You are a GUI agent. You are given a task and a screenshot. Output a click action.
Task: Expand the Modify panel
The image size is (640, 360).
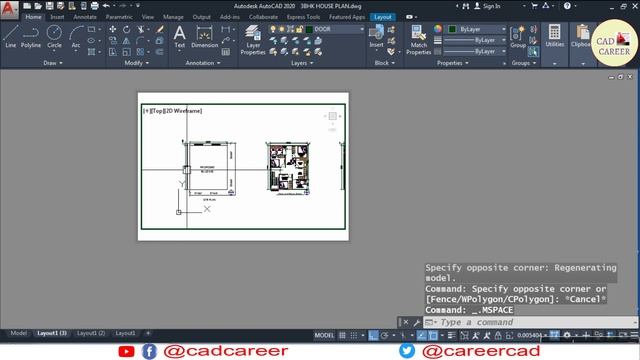tap(137, 63)
